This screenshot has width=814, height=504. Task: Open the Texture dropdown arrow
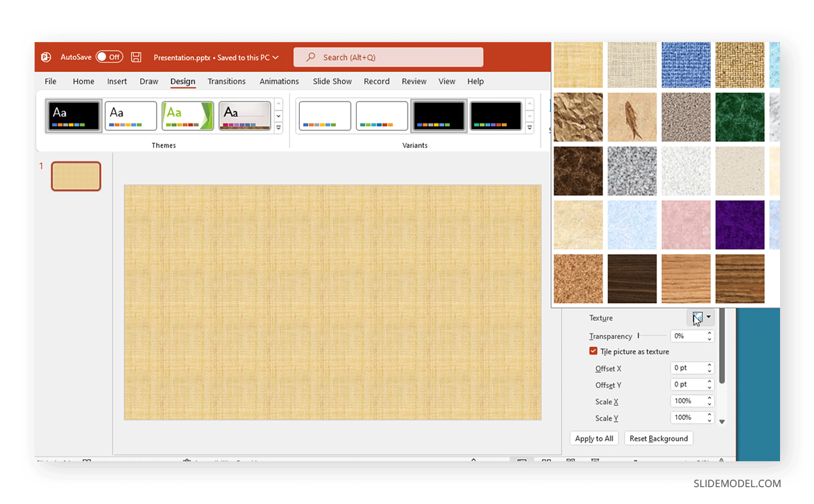point(708,317)
